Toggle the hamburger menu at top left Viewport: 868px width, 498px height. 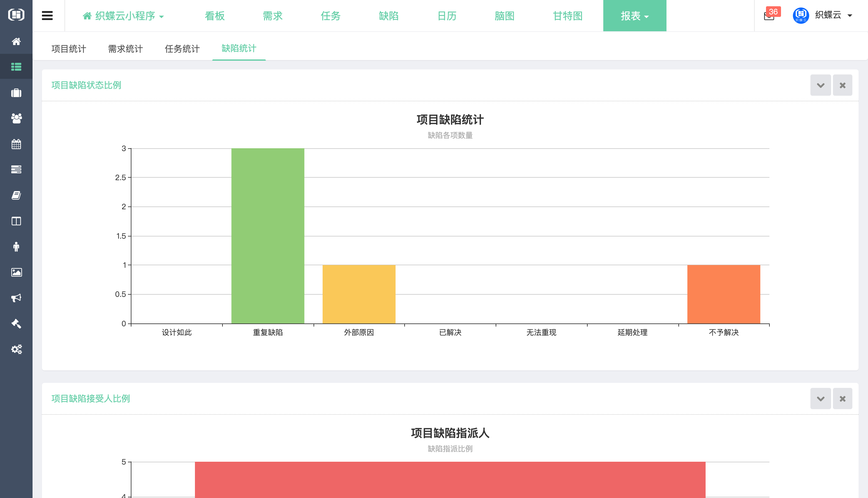click(47, 15)
